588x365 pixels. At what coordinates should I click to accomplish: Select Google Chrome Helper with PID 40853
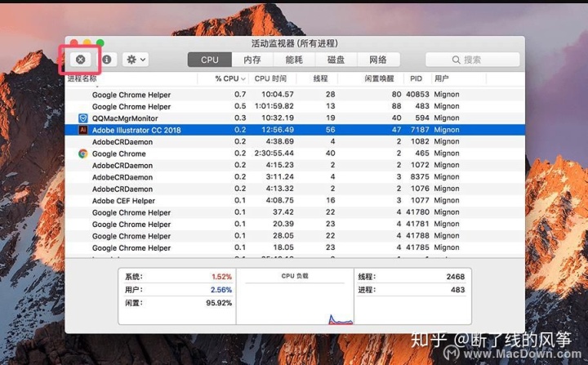click(295, 95)
